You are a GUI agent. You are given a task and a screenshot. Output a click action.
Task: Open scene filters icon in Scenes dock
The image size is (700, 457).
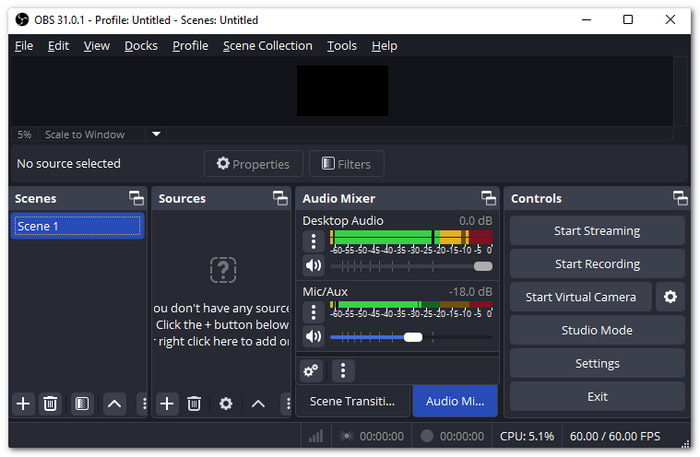click(82, 404)
